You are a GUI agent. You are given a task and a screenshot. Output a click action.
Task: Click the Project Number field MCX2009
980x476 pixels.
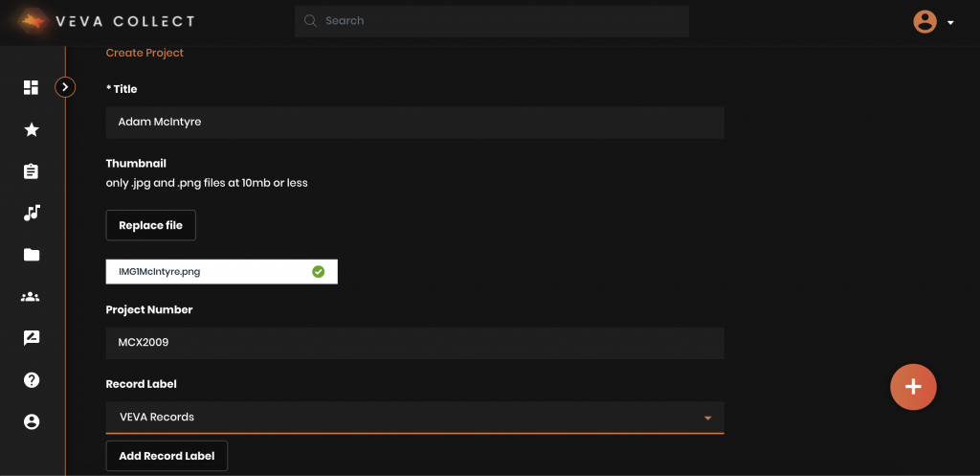[x=415, y=343]
